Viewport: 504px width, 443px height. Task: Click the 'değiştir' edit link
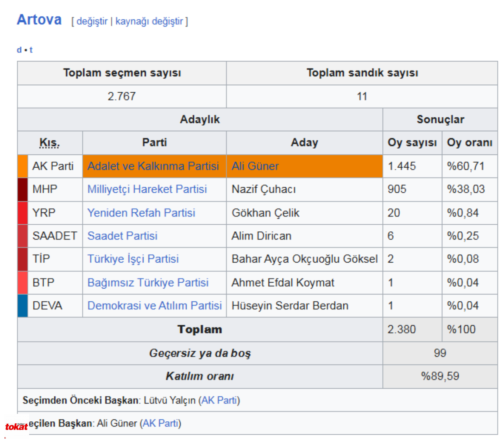(x=92, y=21)
